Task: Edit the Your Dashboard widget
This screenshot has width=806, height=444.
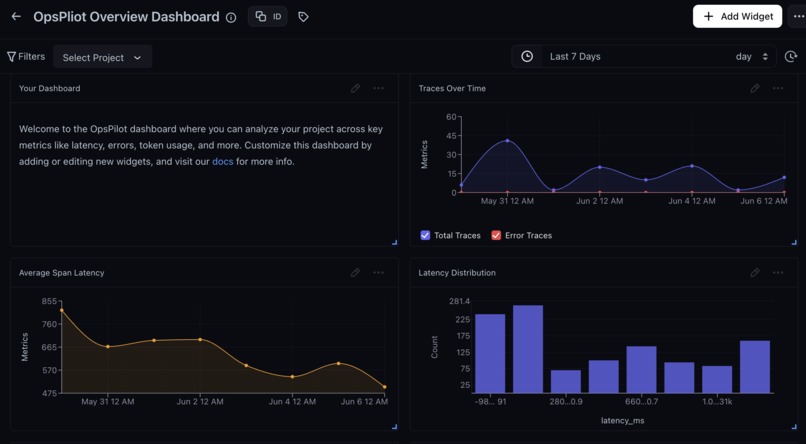Action: tap(355, 88)
